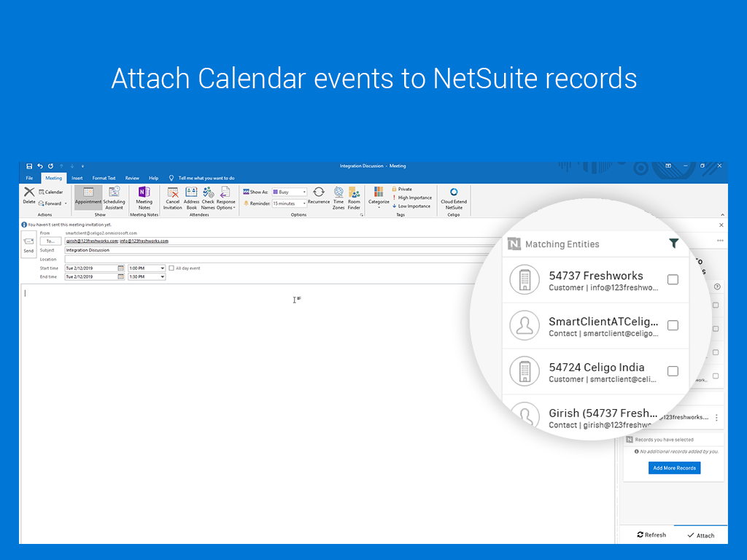Launch Cloud Extend NetSuite add-in
Screen dimensions: 747x560
pyautogui.click(x=454, y=198)
